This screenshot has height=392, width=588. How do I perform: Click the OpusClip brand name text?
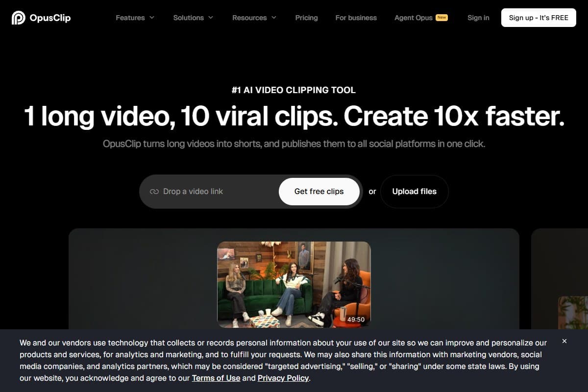[x=50, y=18]
